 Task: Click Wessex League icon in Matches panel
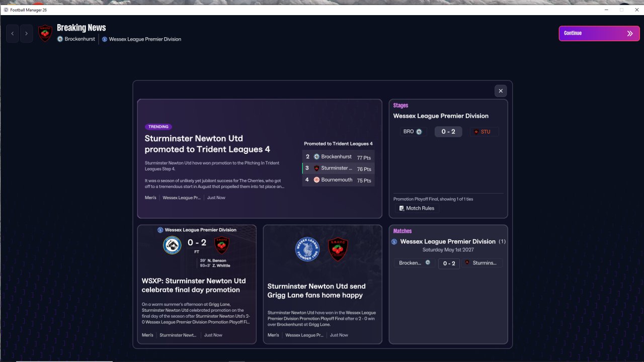[394, 242]
